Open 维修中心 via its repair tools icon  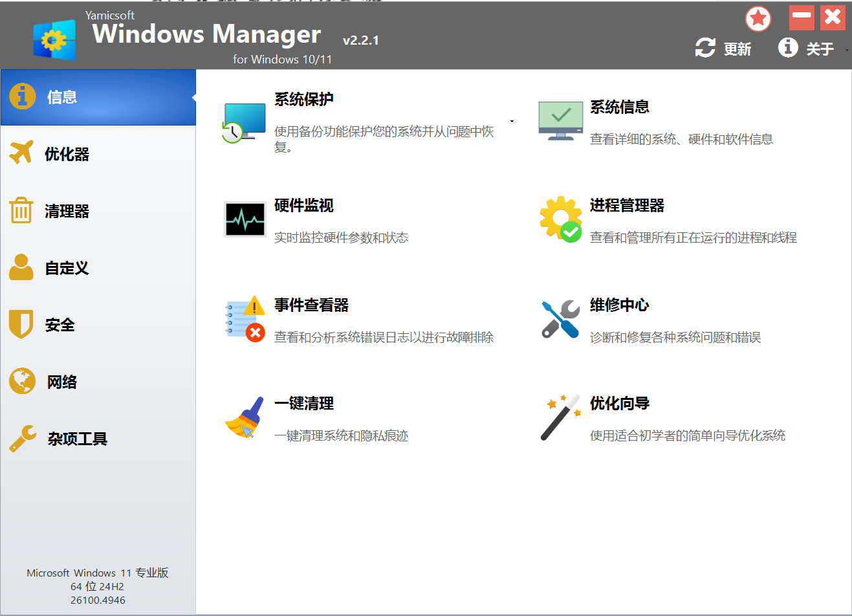point(560,318)
